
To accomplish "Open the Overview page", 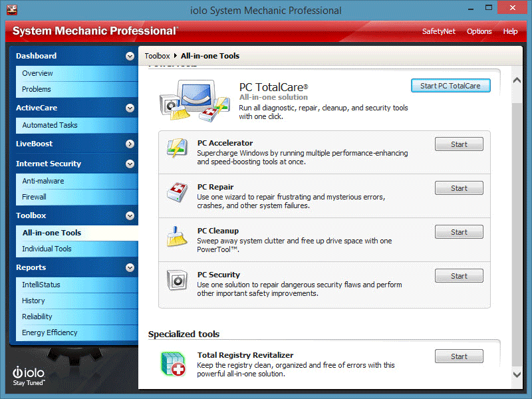I will pyautogui.click(x=77, y=73).
